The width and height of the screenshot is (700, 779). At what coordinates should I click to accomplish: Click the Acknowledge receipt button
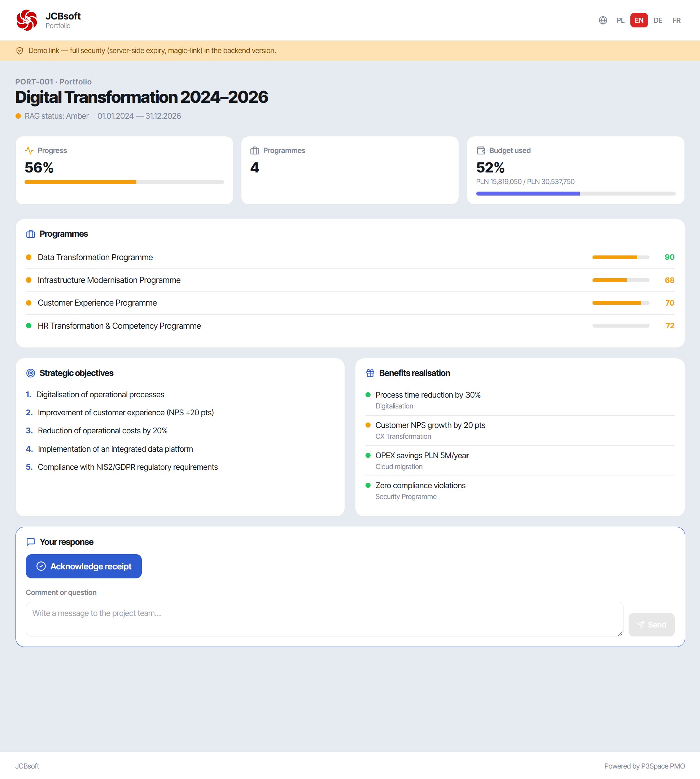pyautogui.click(x=84, y=566)
